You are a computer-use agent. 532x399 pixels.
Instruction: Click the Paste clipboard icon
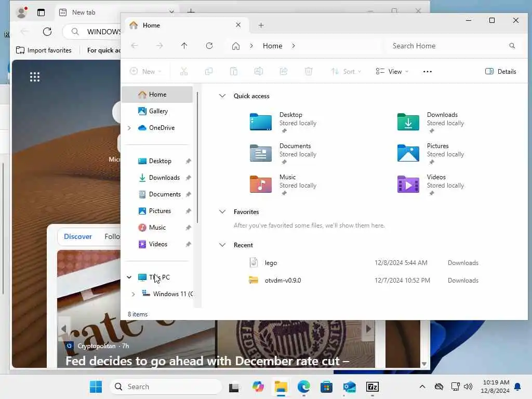[x=233, y=71]
